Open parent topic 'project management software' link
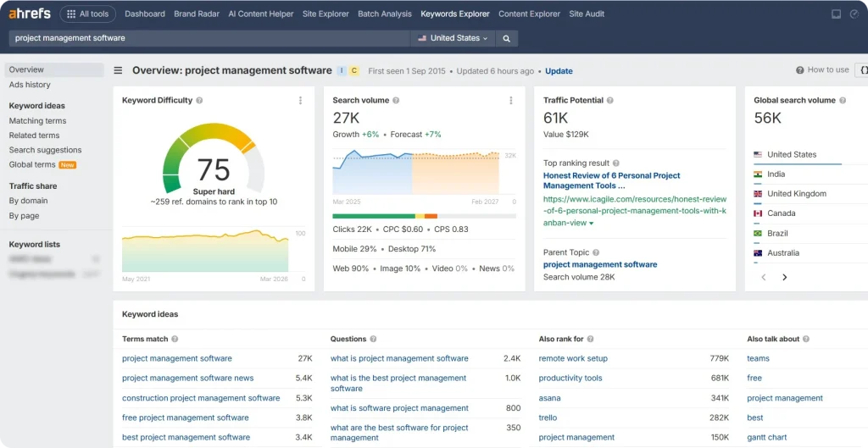The width and height of the screenshot is (868, 448). click(600, 264)
